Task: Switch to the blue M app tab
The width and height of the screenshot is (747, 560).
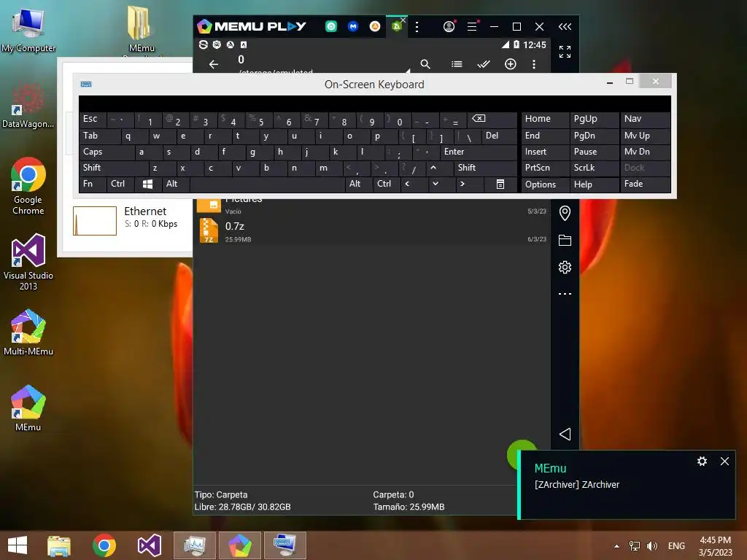Action: (353, 27)
